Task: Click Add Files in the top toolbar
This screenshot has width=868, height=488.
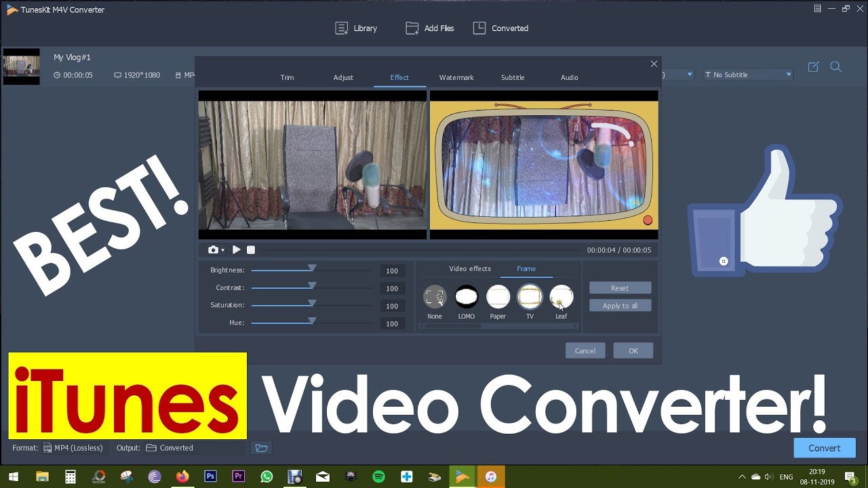Action: 429,28
